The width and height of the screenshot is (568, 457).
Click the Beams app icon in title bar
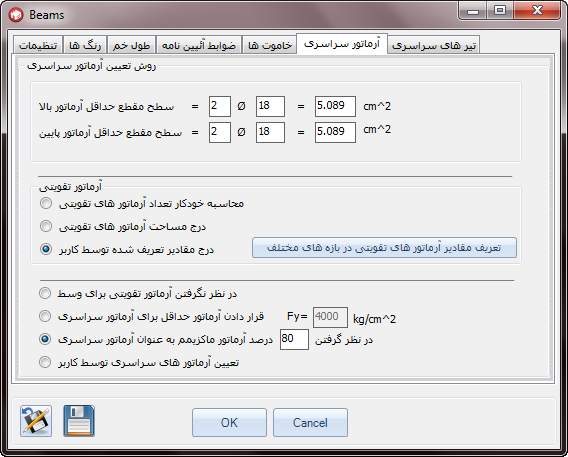click(x=16, y=15)
